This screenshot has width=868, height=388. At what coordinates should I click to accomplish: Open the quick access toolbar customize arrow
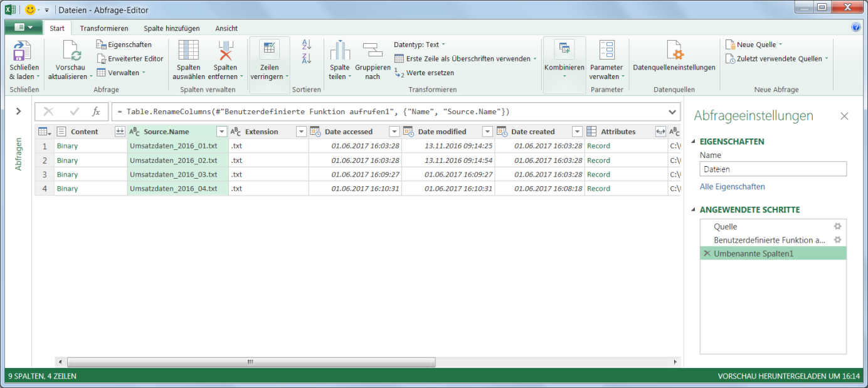[46, 10]
